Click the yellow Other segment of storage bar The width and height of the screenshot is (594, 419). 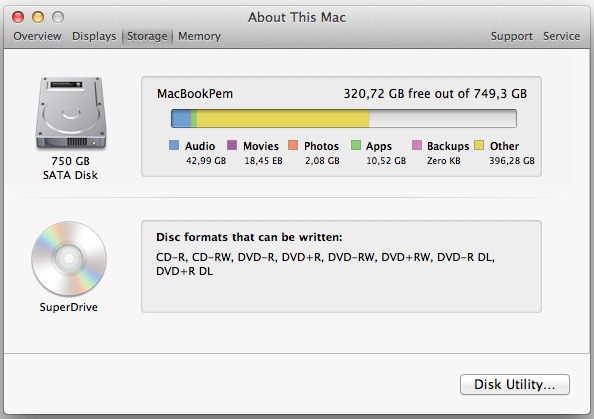coord(283,119)
